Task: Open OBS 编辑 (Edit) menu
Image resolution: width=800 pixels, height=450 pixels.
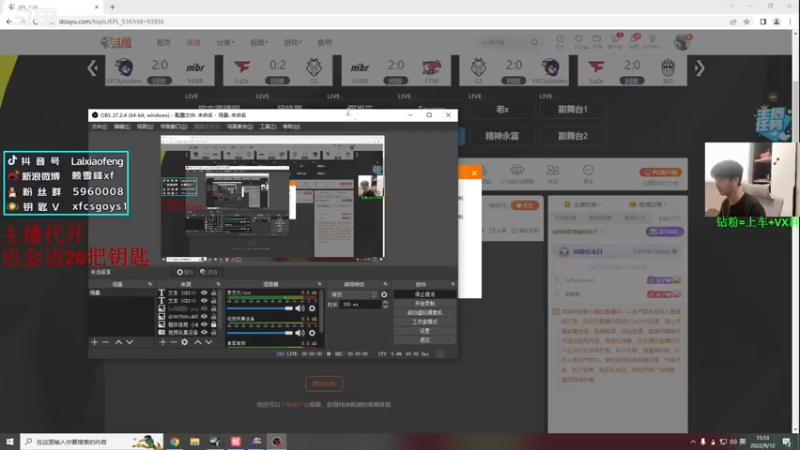Action: tap(122, 127)
